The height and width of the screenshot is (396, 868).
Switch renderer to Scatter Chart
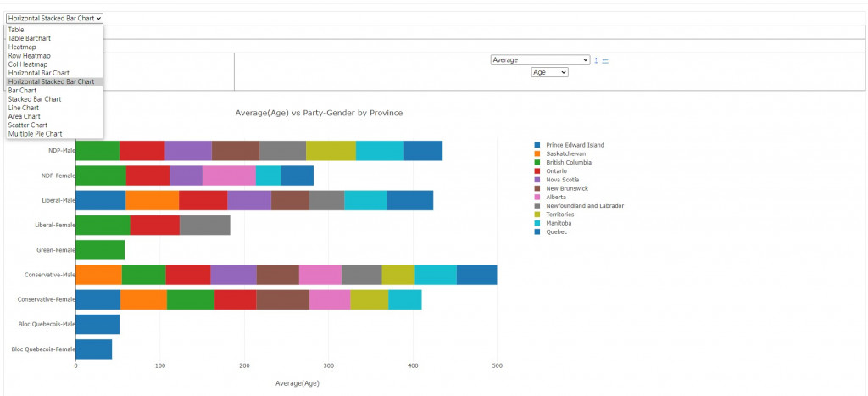[54, 125]
